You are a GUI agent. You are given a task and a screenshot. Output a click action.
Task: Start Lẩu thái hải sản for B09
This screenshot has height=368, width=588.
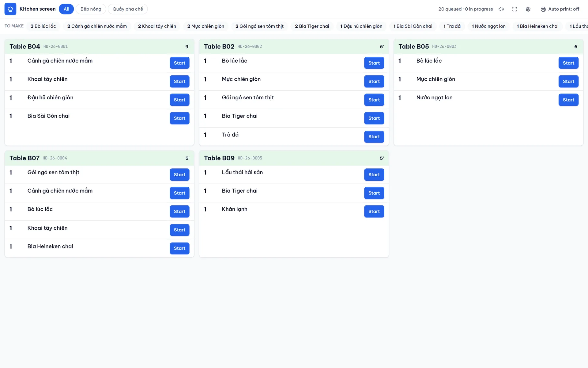tap(374, 174)
